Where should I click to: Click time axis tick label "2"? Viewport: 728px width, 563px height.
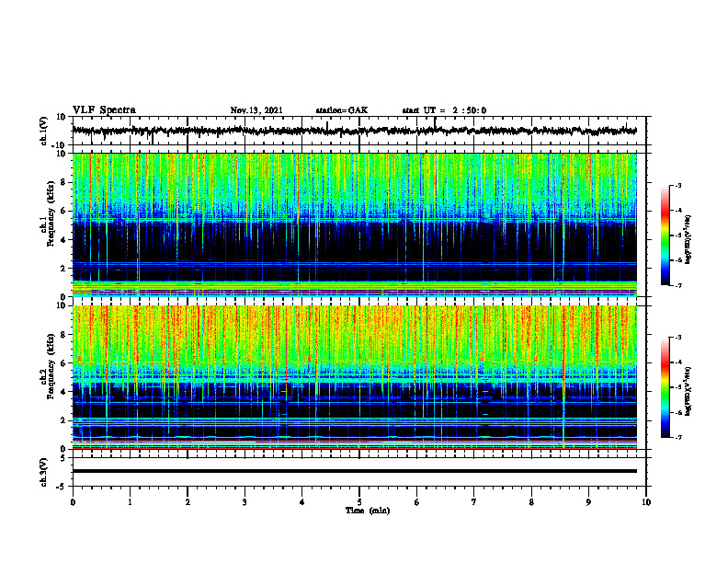pyautogui.click(x=188, y=502)
